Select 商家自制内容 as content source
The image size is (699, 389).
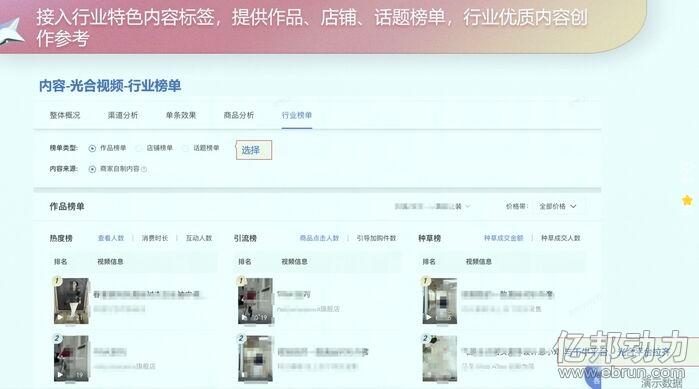[x=92, y=169]
